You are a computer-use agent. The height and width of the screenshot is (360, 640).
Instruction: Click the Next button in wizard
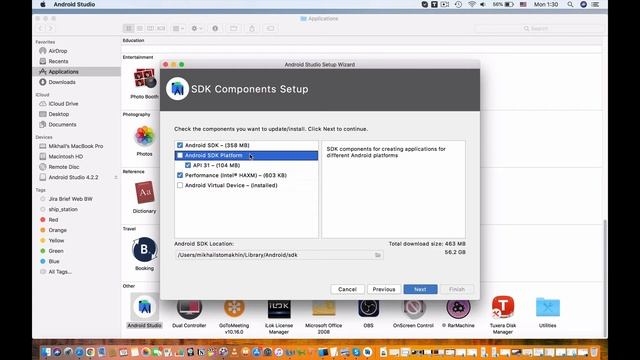[x=420, y=289]
